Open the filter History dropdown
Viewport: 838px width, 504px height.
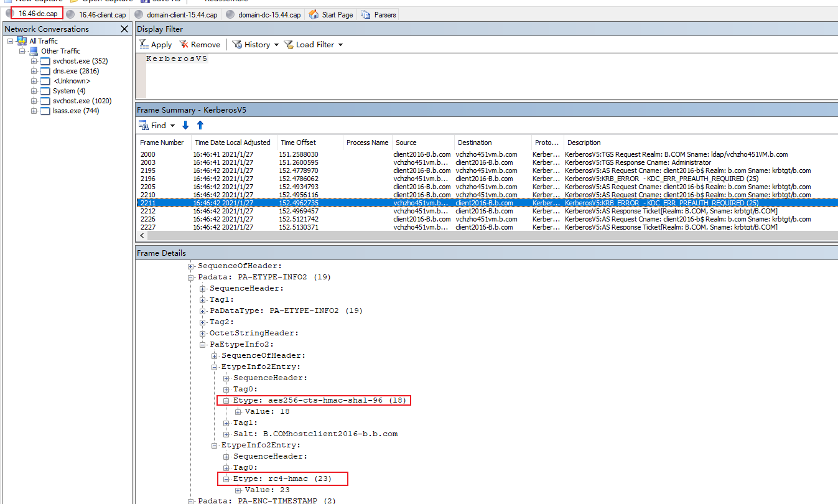(x=255, y=45)
